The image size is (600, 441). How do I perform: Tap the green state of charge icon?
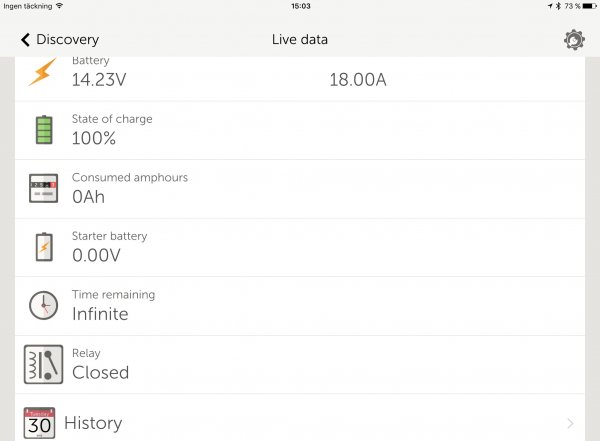click(43, 130)
